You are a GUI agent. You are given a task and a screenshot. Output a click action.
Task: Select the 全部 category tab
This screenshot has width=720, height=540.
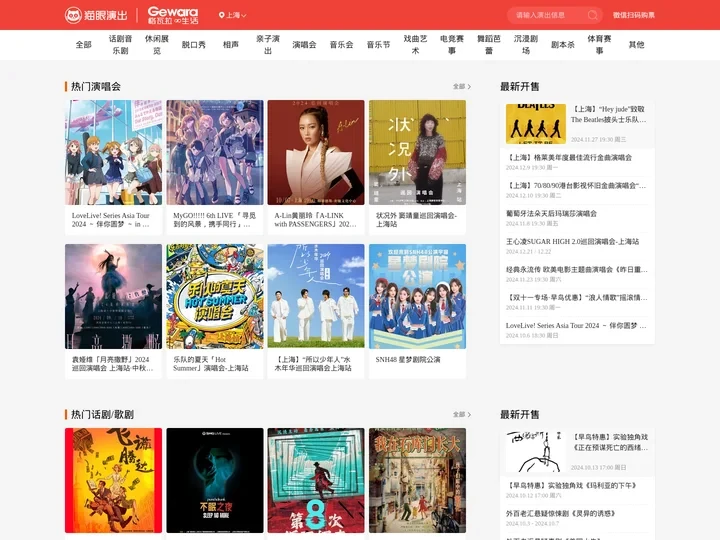pyautogui.click(x=84, y=45)
